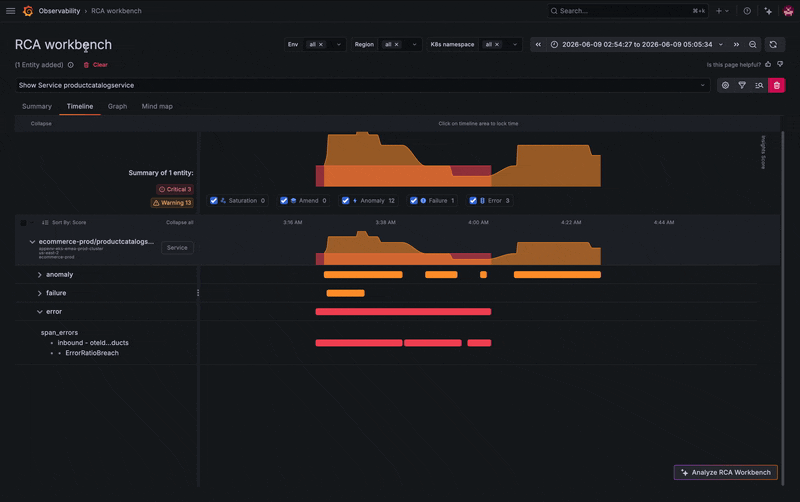Click Collapse all in sort header
800x502 pixels.
point(180,222)
